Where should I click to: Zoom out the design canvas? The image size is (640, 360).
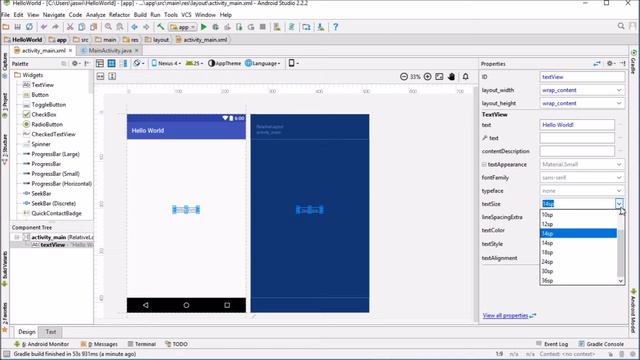pyautogui.click(x=404, y=77)
